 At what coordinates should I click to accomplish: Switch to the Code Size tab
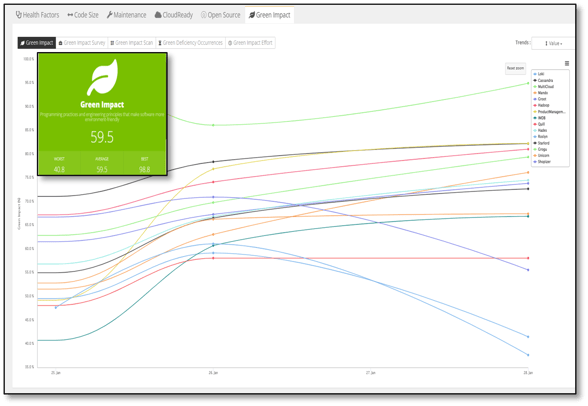click(83, 15)
